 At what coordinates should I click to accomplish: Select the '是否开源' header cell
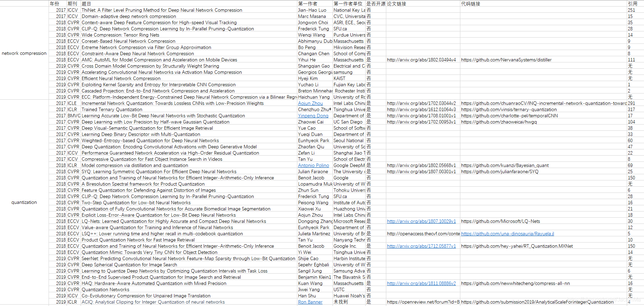tap(376, 3)
